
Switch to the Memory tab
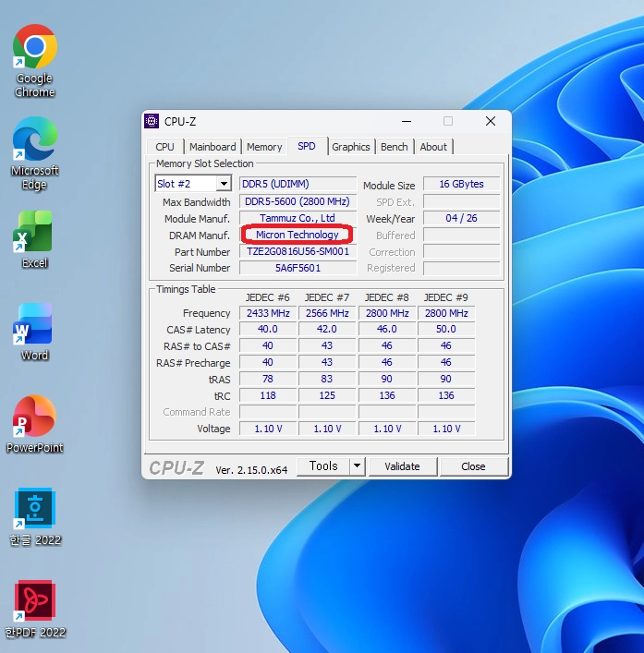(x=264, y=147)
